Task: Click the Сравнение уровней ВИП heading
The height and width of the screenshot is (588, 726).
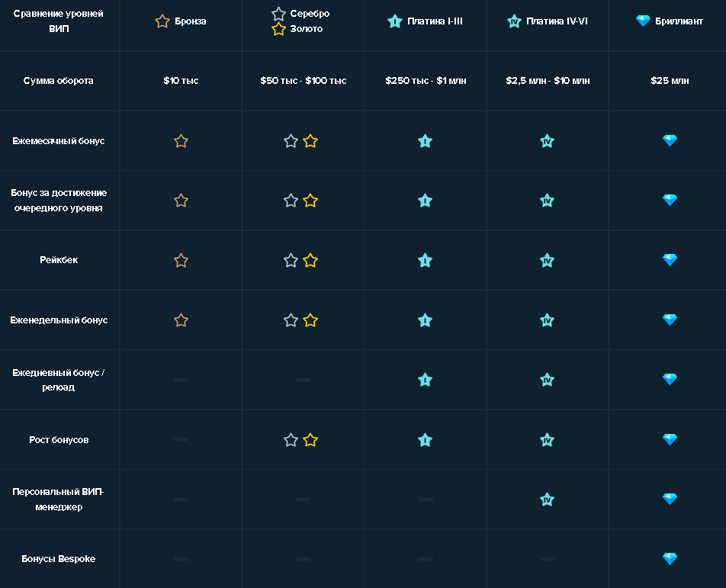Action: coord(59,21)
